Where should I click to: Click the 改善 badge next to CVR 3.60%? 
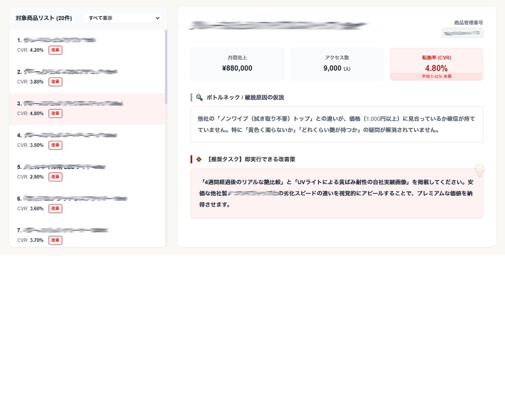55,208
